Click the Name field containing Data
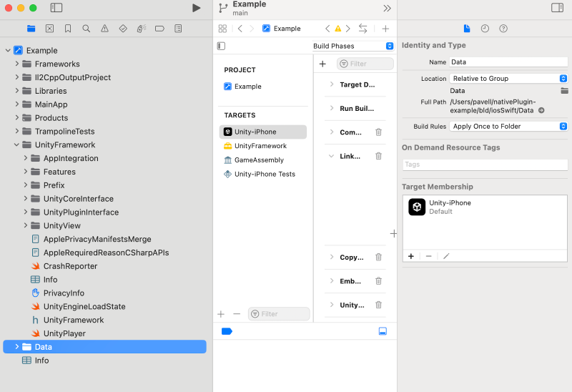 pos(508,62)
